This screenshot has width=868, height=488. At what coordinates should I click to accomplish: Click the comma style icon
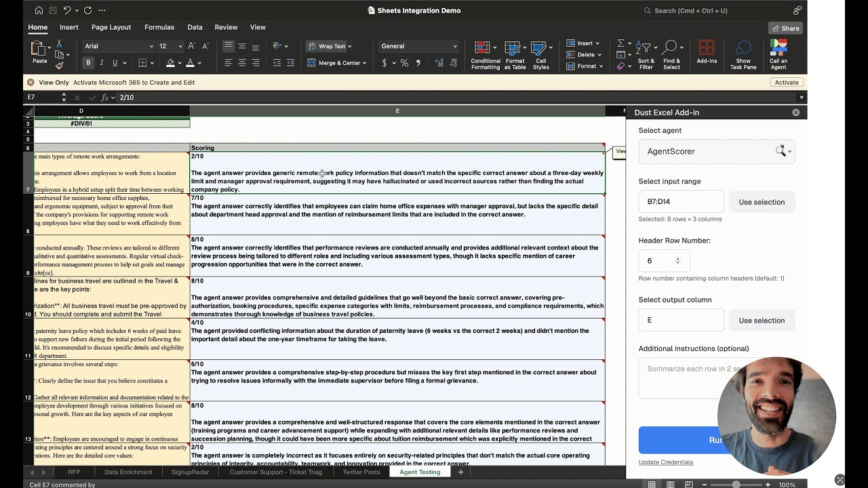coord(418,63)
